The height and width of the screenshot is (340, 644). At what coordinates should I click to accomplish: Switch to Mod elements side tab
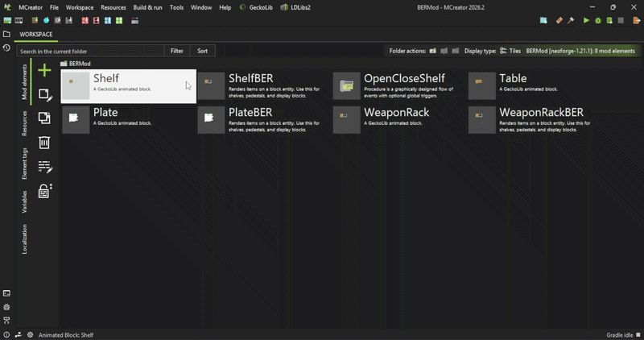pos(25,81)
